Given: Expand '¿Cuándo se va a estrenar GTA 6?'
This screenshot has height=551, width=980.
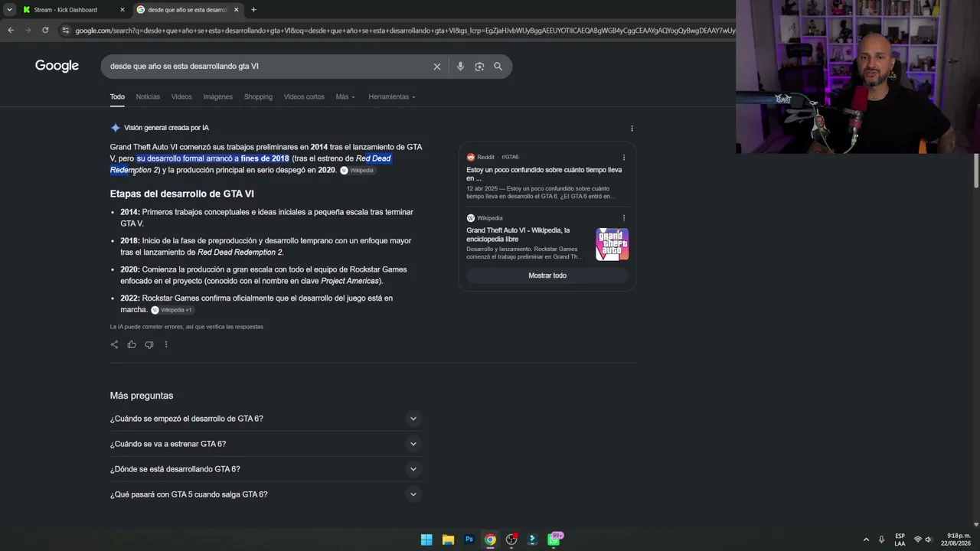Looking at the screenshot, I should [265, 444].
